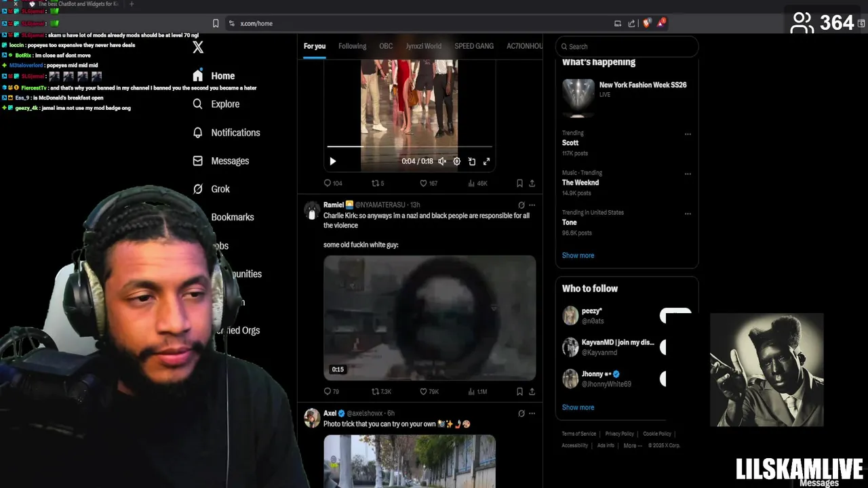The image size is (868, 488).
Task: Open New York Fashion Week SS26 event
Action: [x=627, y=98]
